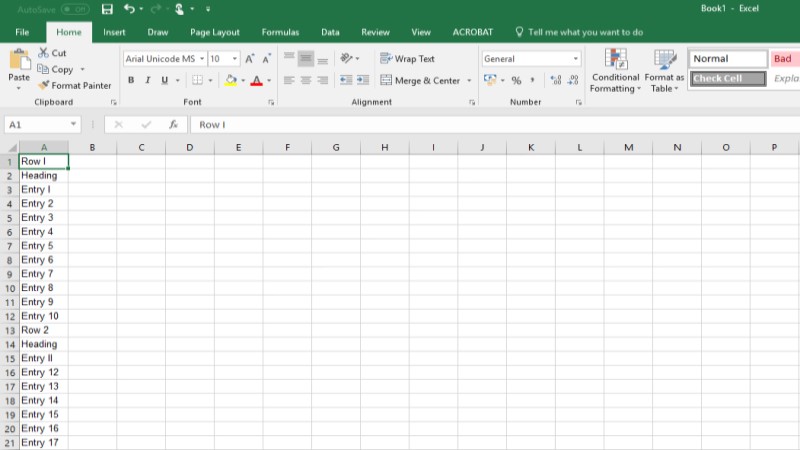Switch to the Insert tab

(x=114, y=32)
